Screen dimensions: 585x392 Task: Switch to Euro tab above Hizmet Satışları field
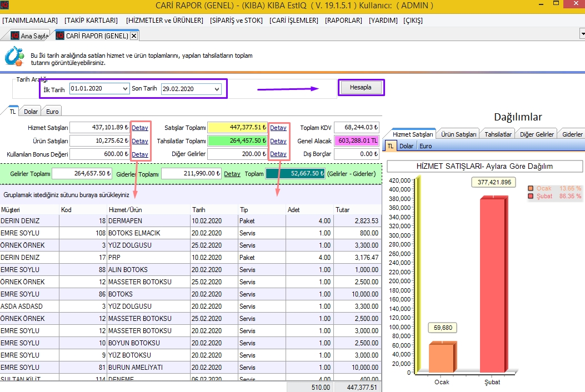pyautogui.click(x=52, y=112)
